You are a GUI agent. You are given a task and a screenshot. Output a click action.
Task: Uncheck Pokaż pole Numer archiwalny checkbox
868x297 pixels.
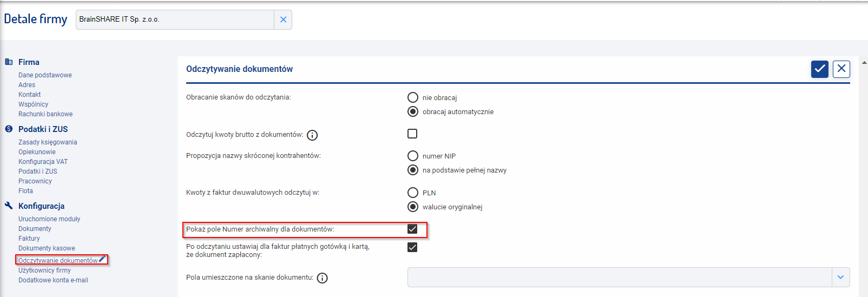point(412,229)
